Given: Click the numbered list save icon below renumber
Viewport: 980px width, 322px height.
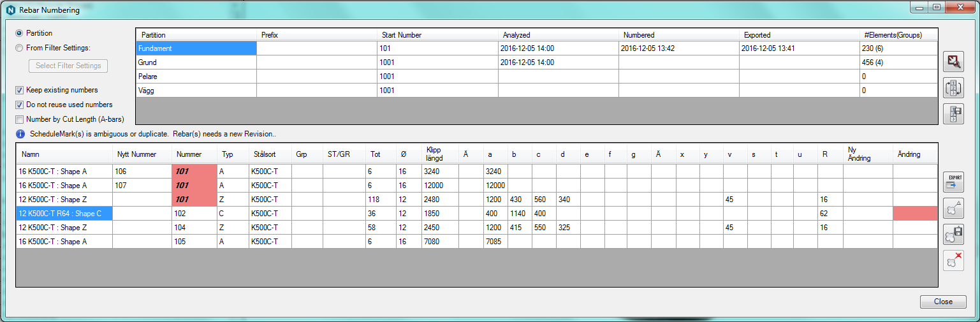Looking at the screenshot, I should (x=953, y=113).
